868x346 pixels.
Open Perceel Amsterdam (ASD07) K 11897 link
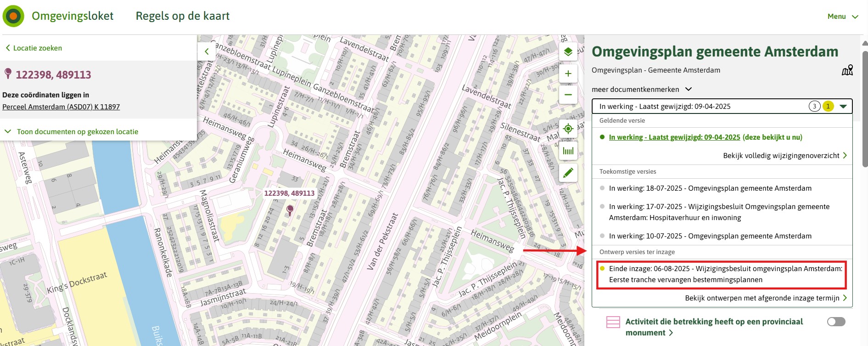click(x=61, y=107)
